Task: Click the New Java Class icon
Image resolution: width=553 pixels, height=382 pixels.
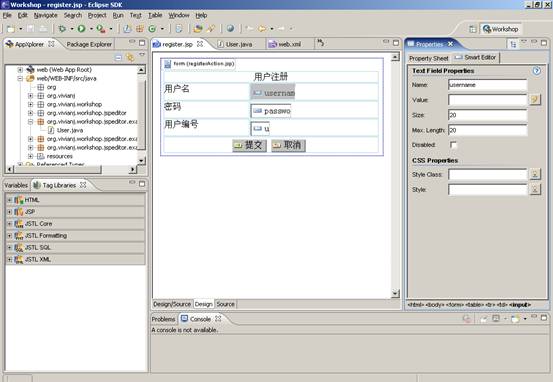Action: [152, 29]
